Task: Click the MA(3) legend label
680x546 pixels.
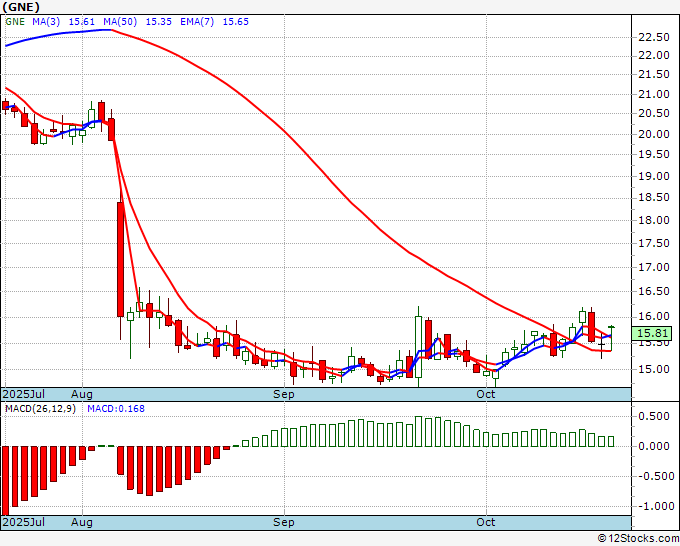Action: click(46, 22)
